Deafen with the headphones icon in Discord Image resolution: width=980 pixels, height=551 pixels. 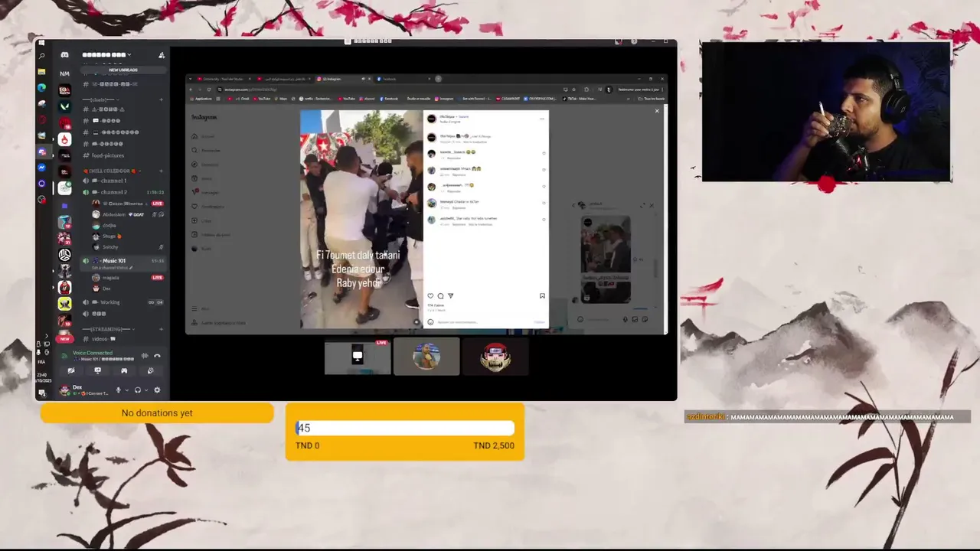[x=138, y=390]
